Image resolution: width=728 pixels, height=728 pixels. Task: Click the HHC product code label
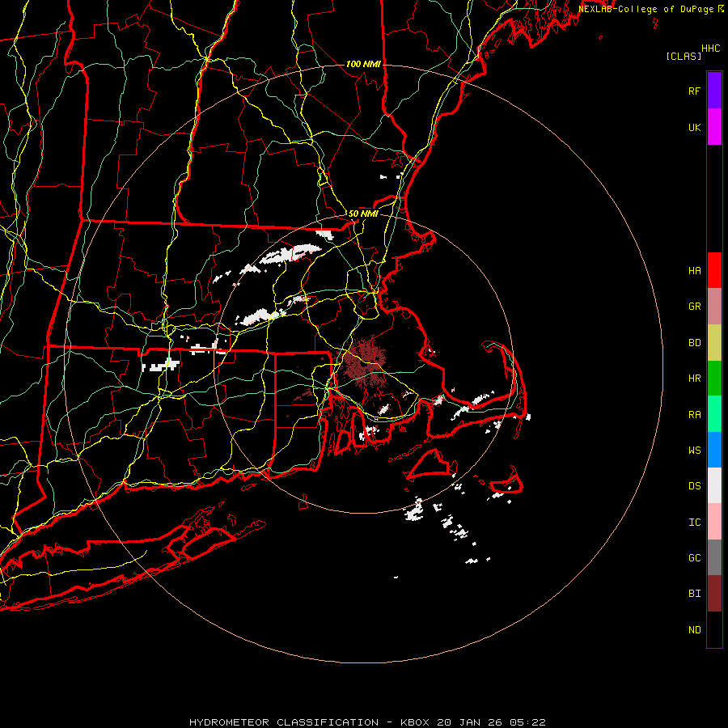click(711, 49)
